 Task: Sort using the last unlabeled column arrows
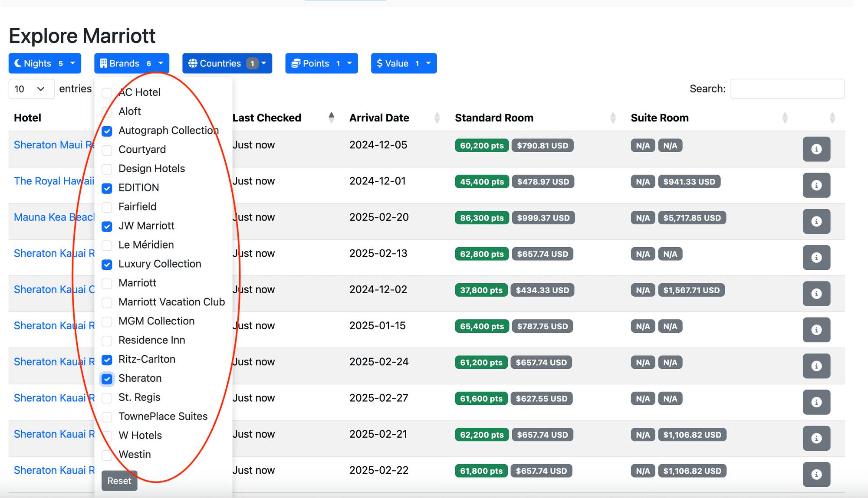(x=832, y=118)
